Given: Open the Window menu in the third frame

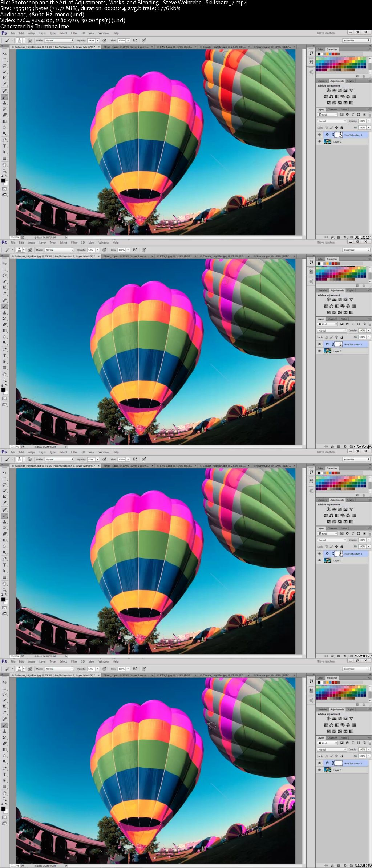Looking at the screenshot, I should [x=104, y=452].
